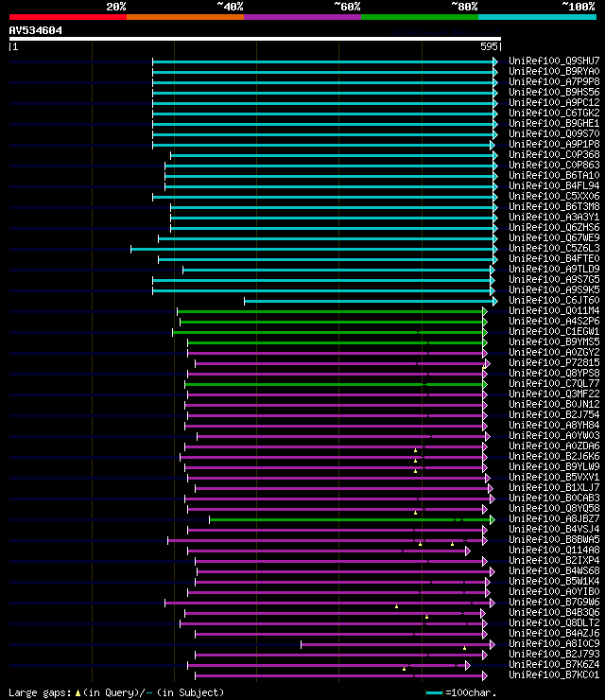Viewport: 605px width, 700px height.
Task: Click the red 20% identity legend segment
Action: (68, 17)
